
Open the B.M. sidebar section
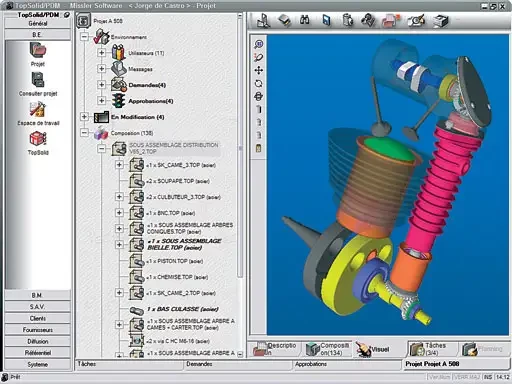click(38, 295)
